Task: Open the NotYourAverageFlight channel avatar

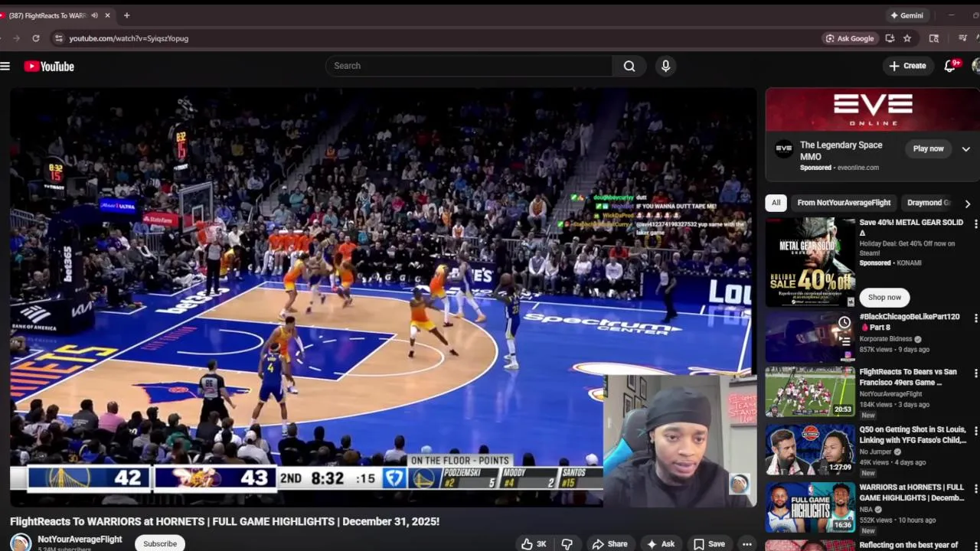Action: (x=21, y=543)
